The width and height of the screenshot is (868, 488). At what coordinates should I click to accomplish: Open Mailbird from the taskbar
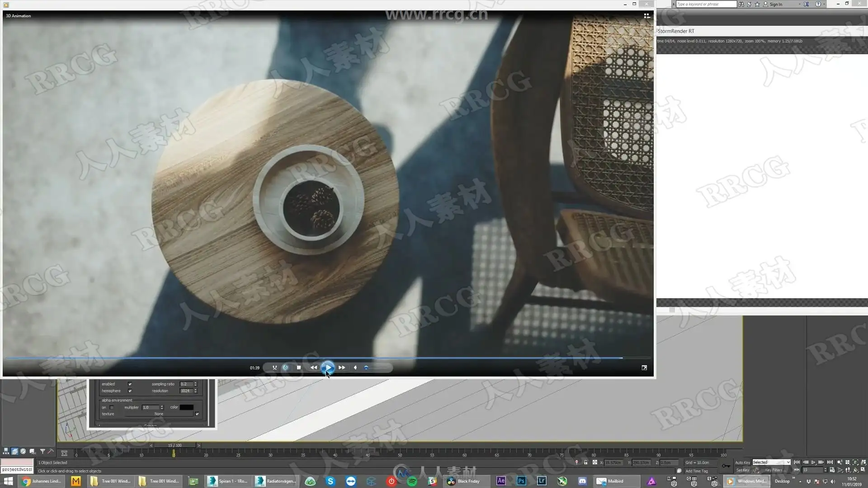[617, 481]
